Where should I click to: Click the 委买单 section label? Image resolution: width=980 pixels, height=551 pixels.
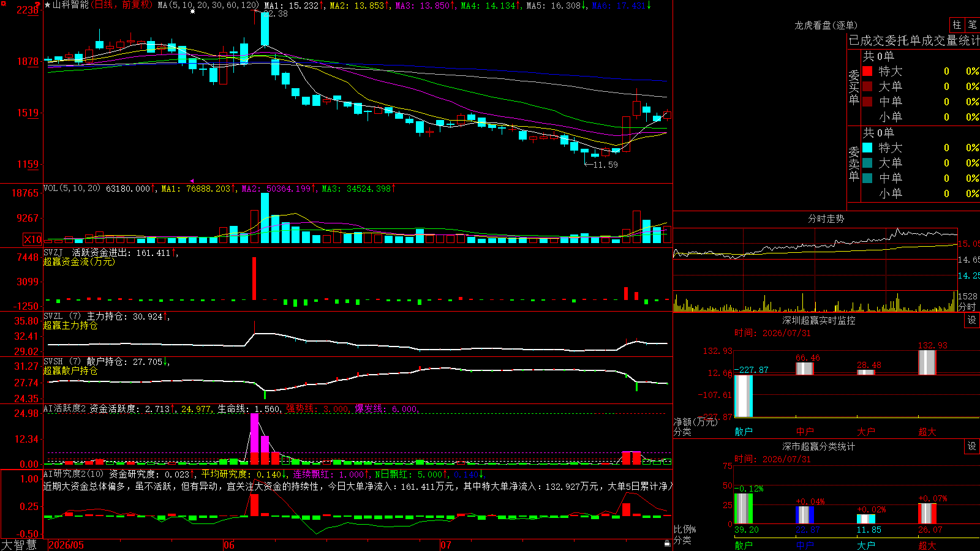[854, 87]
